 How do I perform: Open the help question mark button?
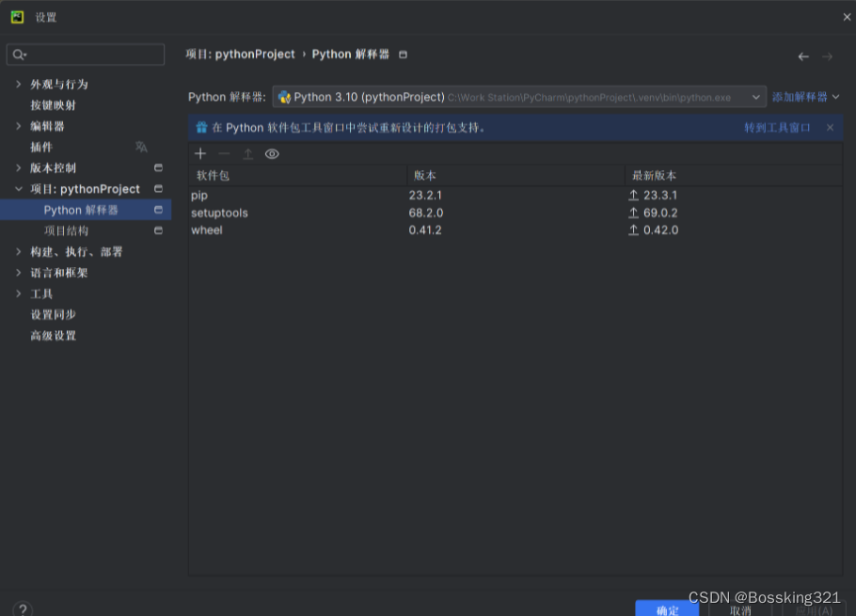click(23, 608)
